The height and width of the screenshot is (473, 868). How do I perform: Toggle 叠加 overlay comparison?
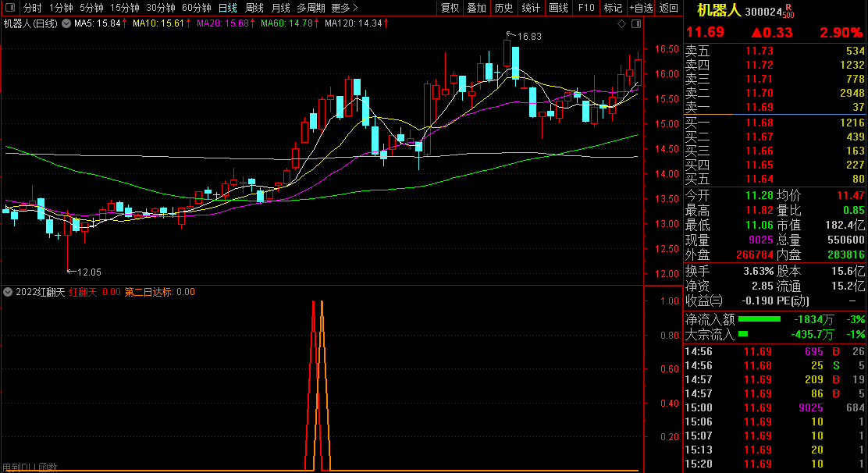pos(476,8)
